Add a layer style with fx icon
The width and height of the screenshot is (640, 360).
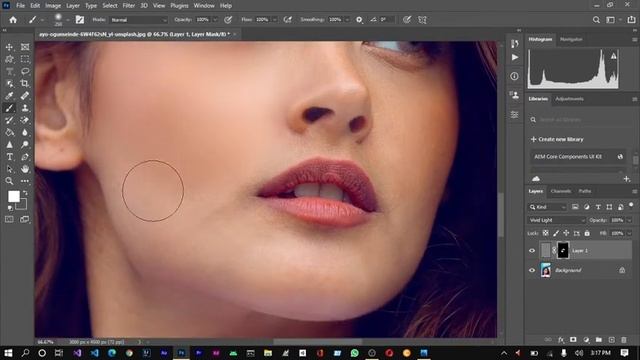pos(561,340)
